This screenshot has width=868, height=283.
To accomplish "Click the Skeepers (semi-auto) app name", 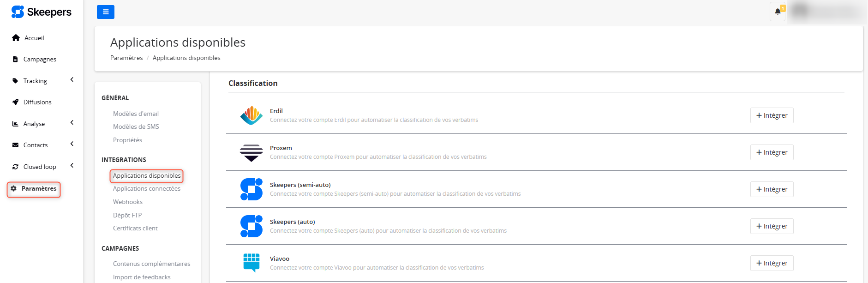I will (x=300, y=185).
